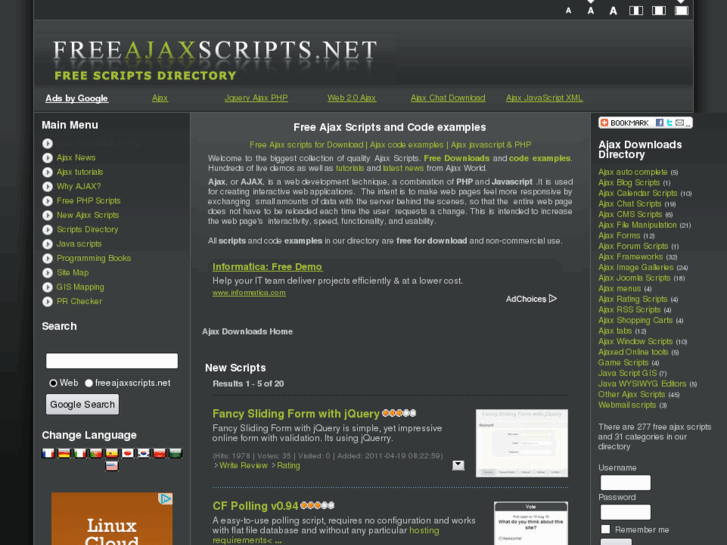Rate CF Polling using its star rating

tap(317, 505)
